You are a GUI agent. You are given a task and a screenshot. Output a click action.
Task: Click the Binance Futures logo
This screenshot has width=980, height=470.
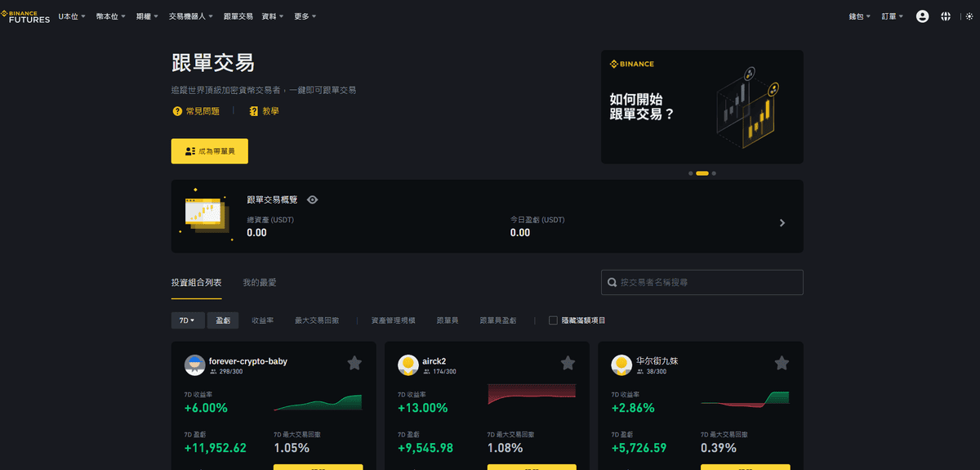tap(25, 16)
